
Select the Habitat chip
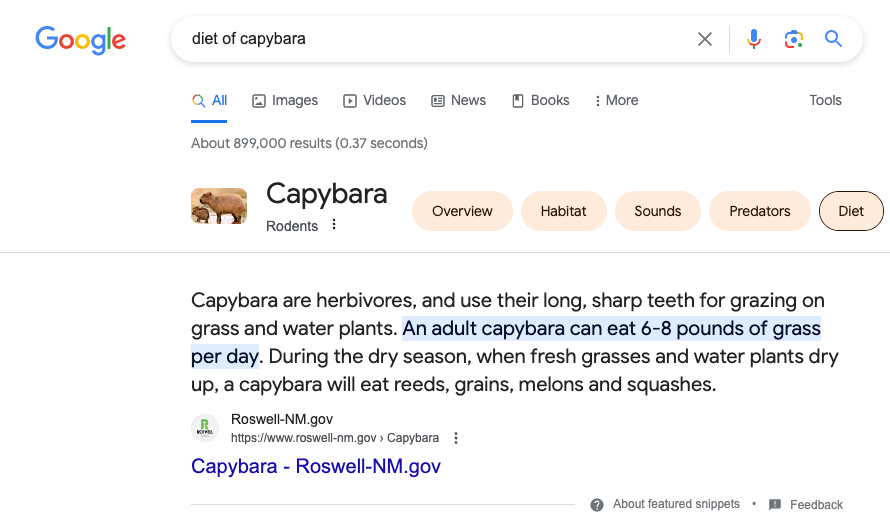click(564, 211)
